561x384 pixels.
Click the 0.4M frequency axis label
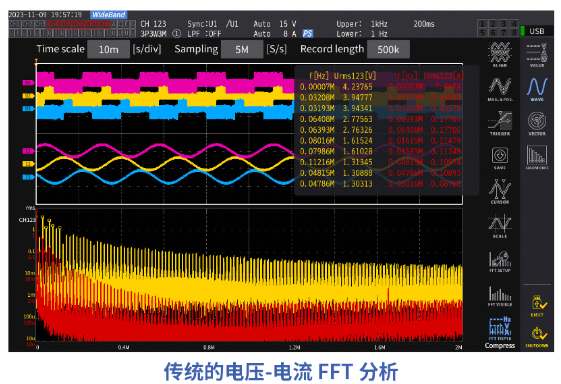coord(123,347)
